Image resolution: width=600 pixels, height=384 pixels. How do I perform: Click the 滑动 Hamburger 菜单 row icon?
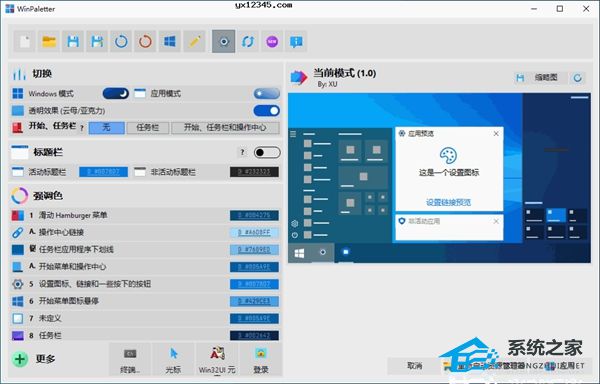[18, 215]
